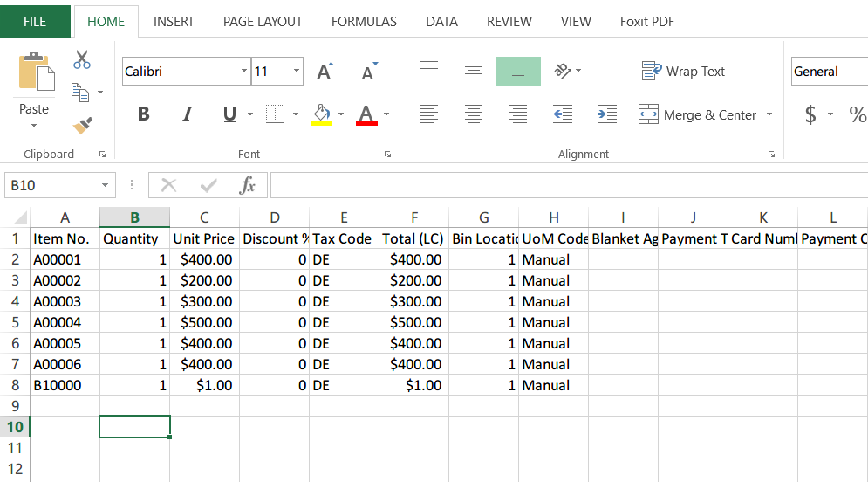Screen dimensions: 868x482
Task: Click the Name Box showing B10
Action: click(x=51, y=185)
